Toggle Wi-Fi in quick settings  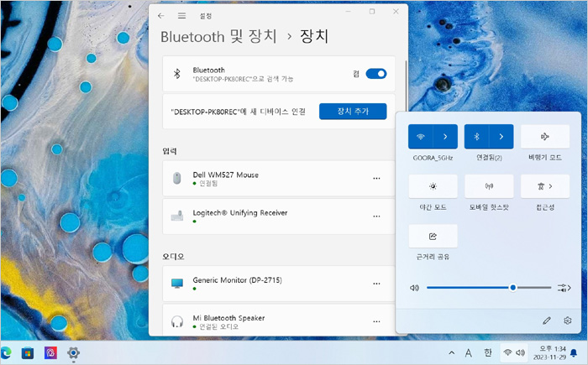[x=421, y=136]
